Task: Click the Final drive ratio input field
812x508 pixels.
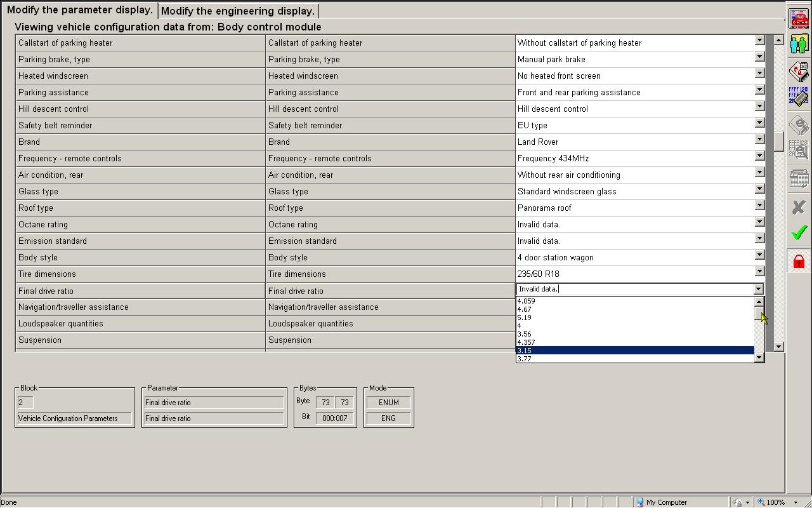Action: tap(634, 289)
